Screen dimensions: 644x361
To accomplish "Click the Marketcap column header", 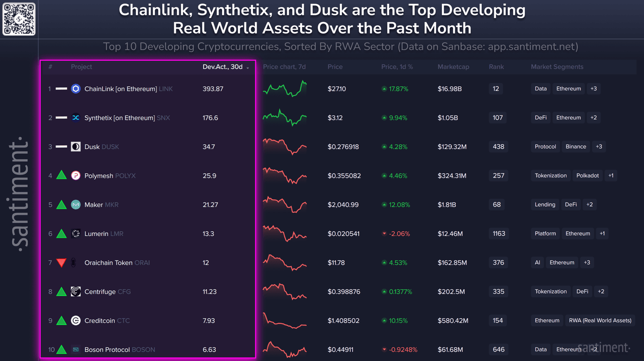I will (453, 67).
